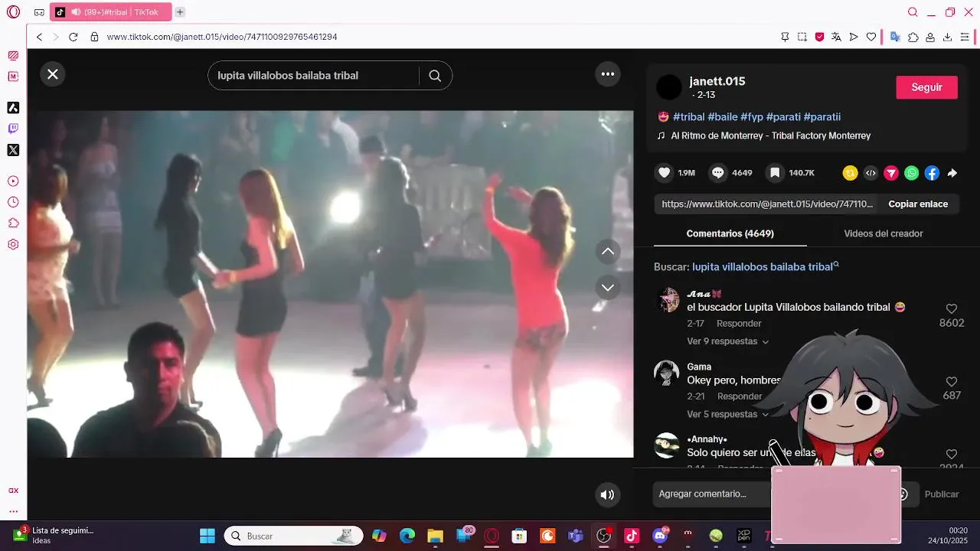Click the magnifier icon in TikTok search bar
Viewport: 980px width, 551px height.
[x=435, y=76]
